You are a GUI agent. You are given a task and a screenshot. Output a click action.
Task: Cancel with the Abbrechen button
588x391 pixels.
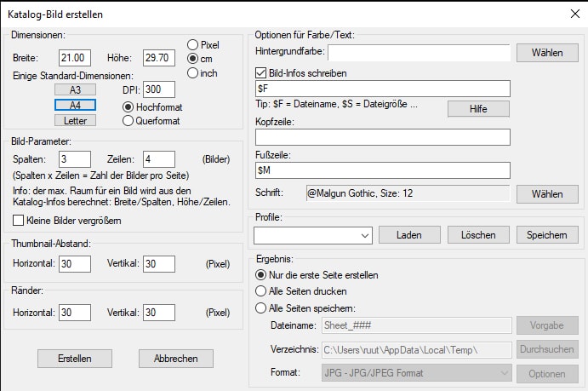click(x=175, y=358)
